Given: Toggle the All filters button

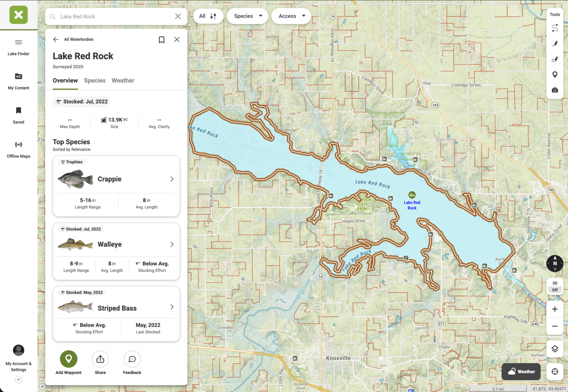Looking at the screenshot, I should coord(208,16).
